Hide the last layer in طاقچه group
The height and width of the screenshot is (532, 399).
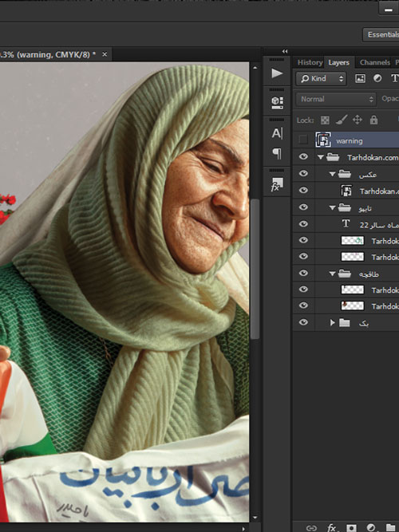pos(303,305)
